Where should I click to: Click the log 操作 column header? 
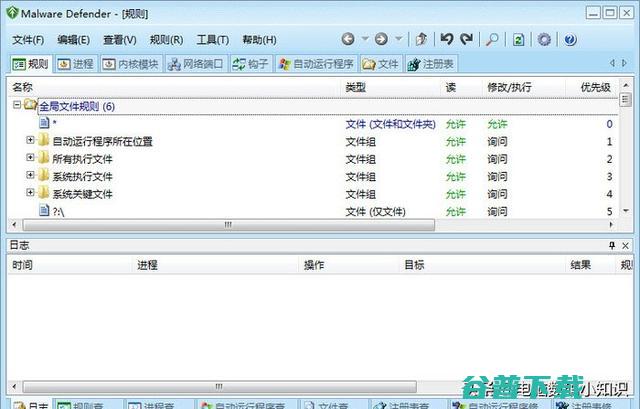[350, 265]
